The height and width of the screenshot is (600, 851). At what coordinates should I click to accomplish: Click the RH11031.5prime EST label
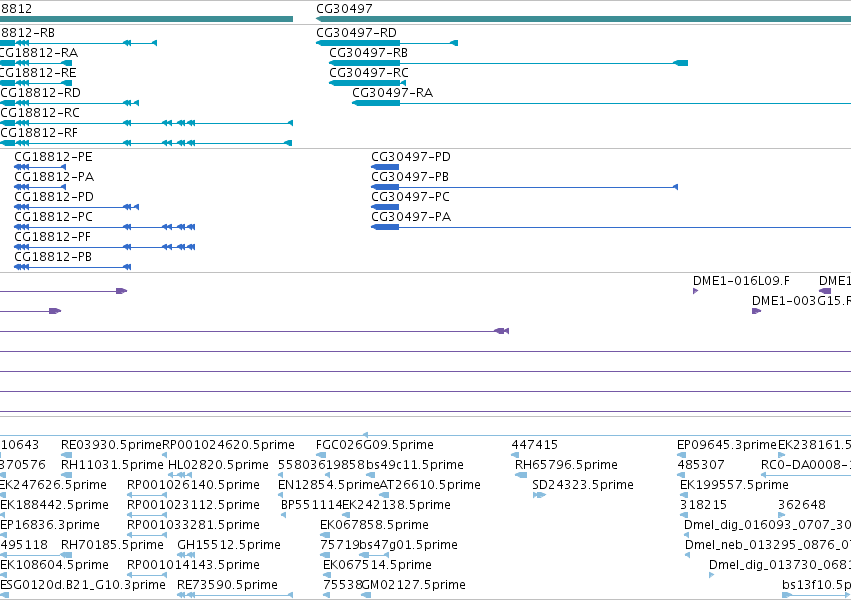coord(112,465)
